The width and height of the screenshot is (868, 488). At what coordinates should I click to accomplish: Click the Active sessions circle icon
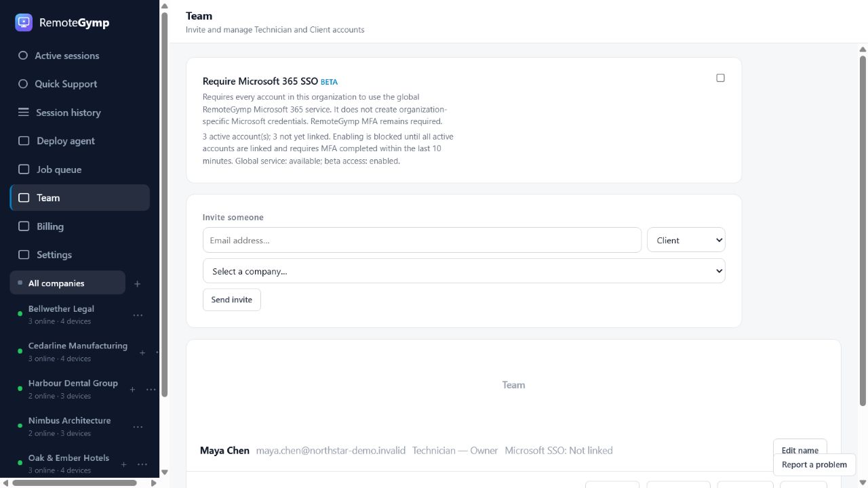tap(23, 56)
